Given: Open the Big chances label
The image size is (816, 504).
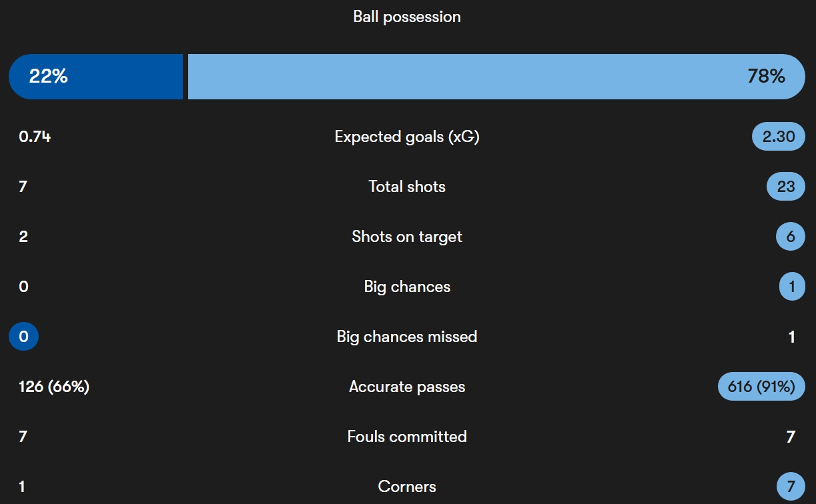Looking at the screenshot, I should pyautogui.click(x=407, y=287).
